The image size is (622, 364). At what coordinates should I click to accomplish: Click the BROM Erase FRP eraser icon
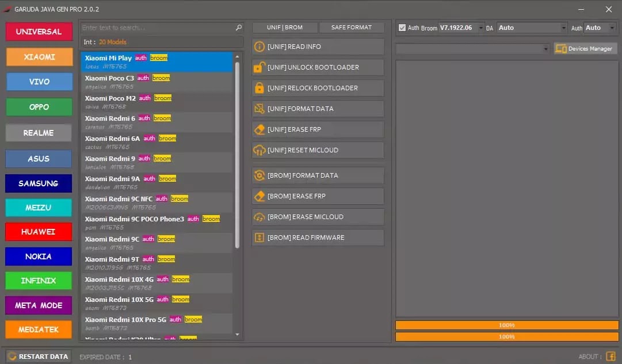(259, 196)
